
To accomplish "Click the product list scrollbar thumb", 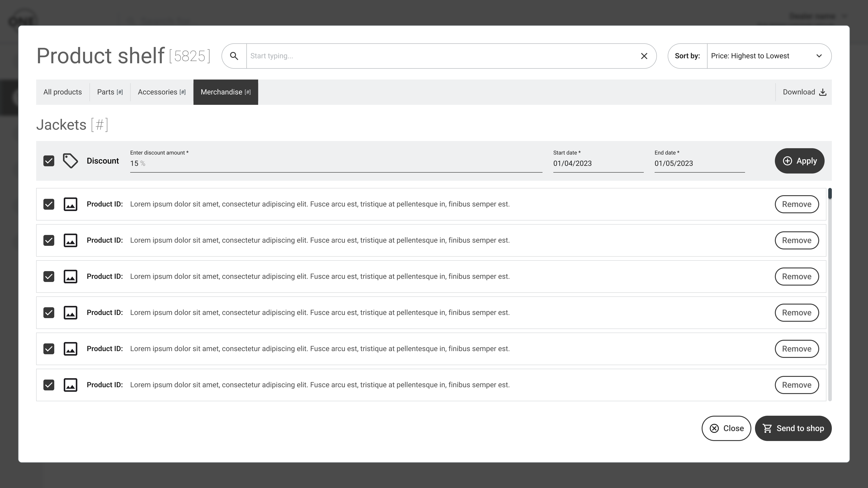I will 830,194.
